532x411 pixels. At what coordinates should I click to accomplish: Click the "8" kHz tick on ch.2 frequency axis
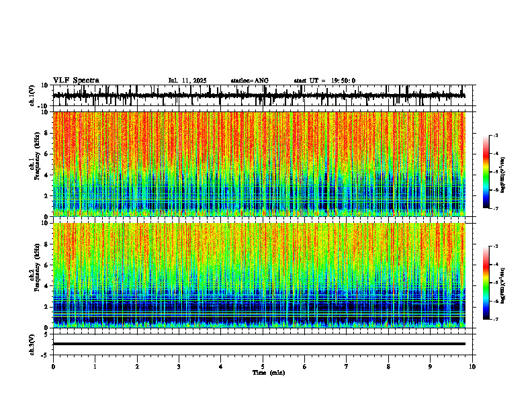click(x=46, y=244)
